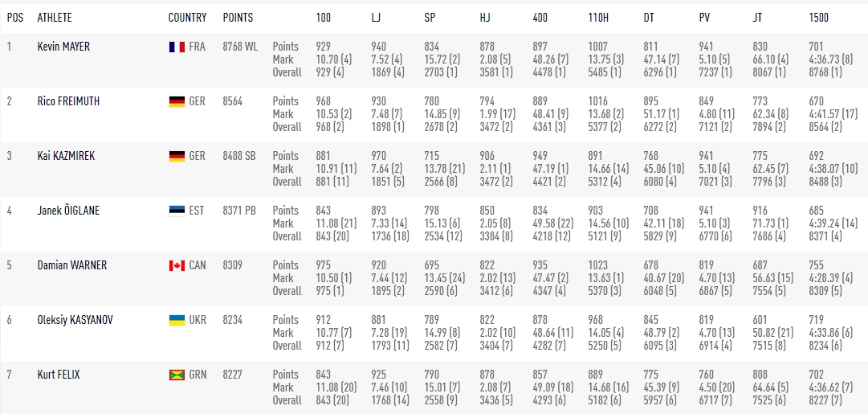The width and height of the screenshot is (868, 414).
Task: Click the Canadian flag beside Damian Warner
Action: pos(177,265)
